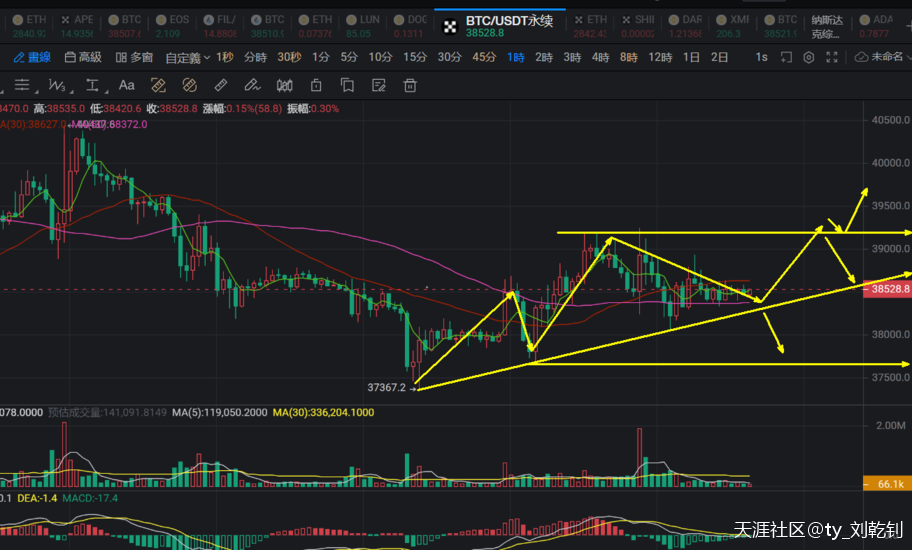The height and width of the screenshot is (550, 912).
Task: Toggle the 畫線 drawing mode
Action: click(32, 57)
